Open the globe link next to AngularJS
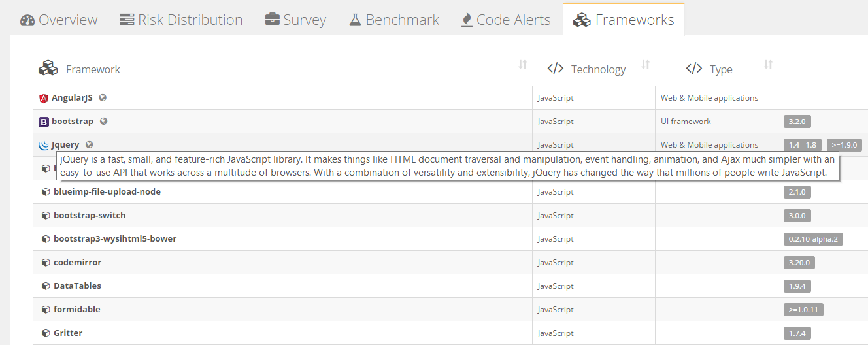Screen dimensions: 868x345 coord(103,97)
